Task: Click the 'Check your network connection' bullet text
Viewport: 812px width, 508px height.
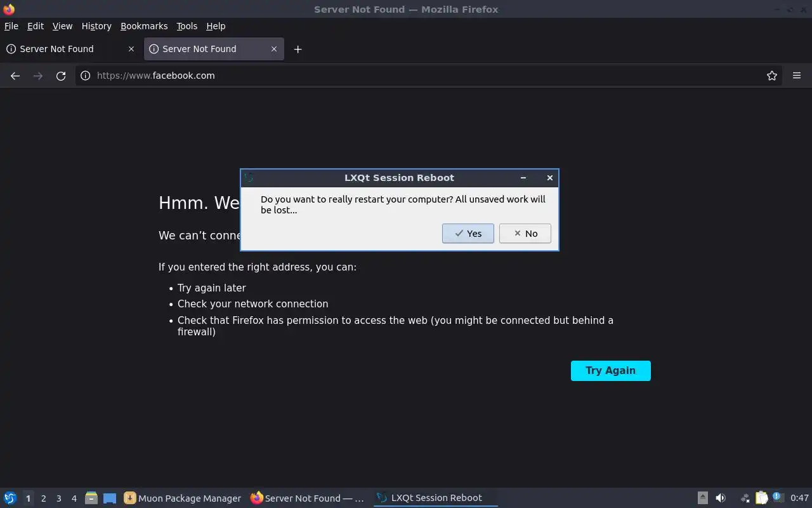Action: pyautogui.click(x=252, y=304)
